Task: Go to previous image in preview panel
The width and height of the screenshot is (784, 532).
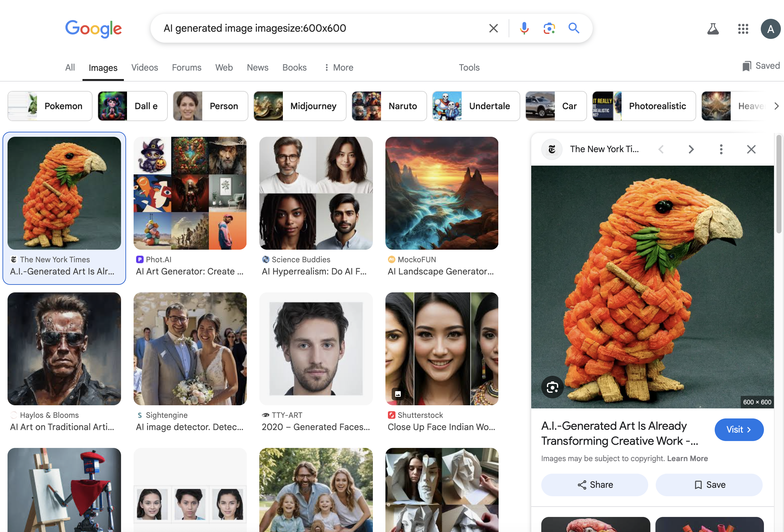Action: [x=661, y=149]
